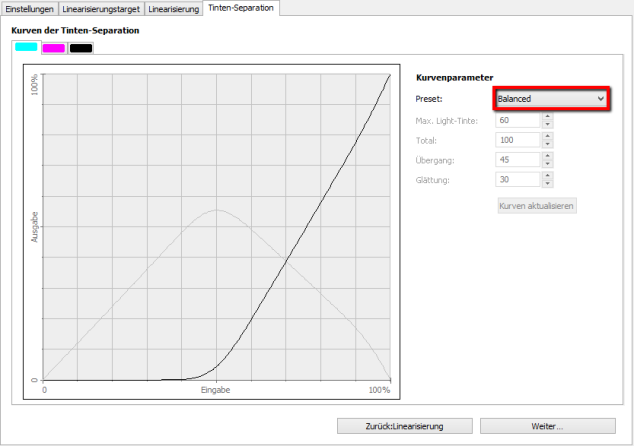Click the Weiter... button
This screenshot has width=634, height=446.
tap(547, 426)
